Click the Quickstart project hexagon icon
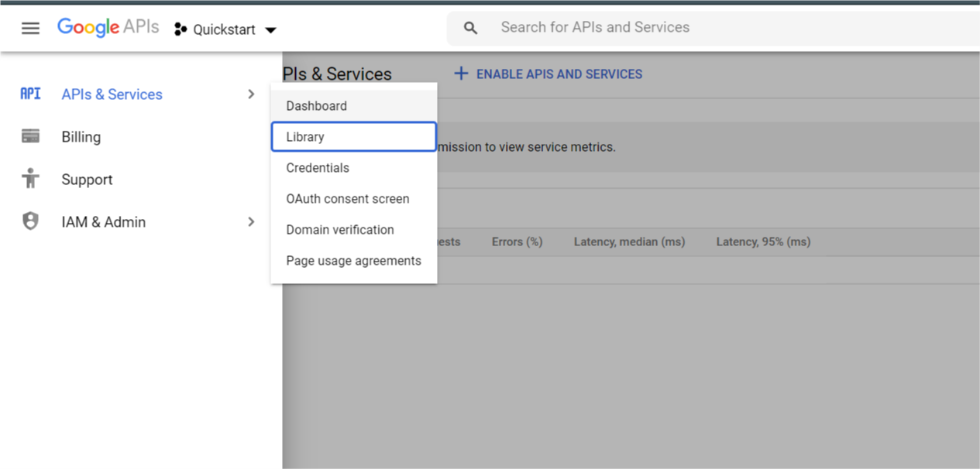 pos(181,29)
